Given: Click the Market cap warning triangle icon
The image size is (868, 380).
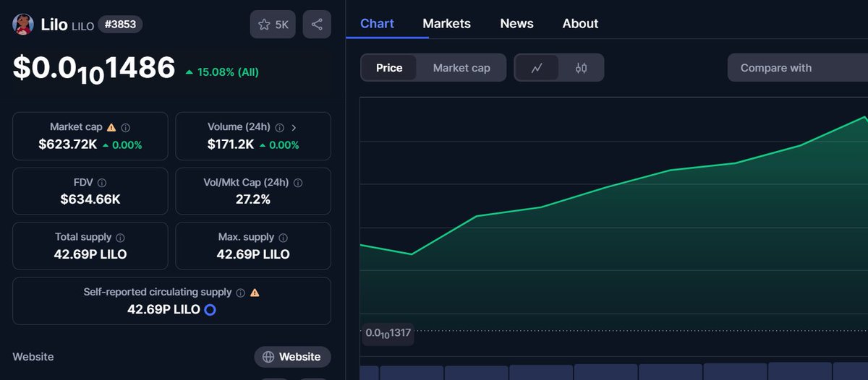Looking at the screenshot, I should point(111,127).
